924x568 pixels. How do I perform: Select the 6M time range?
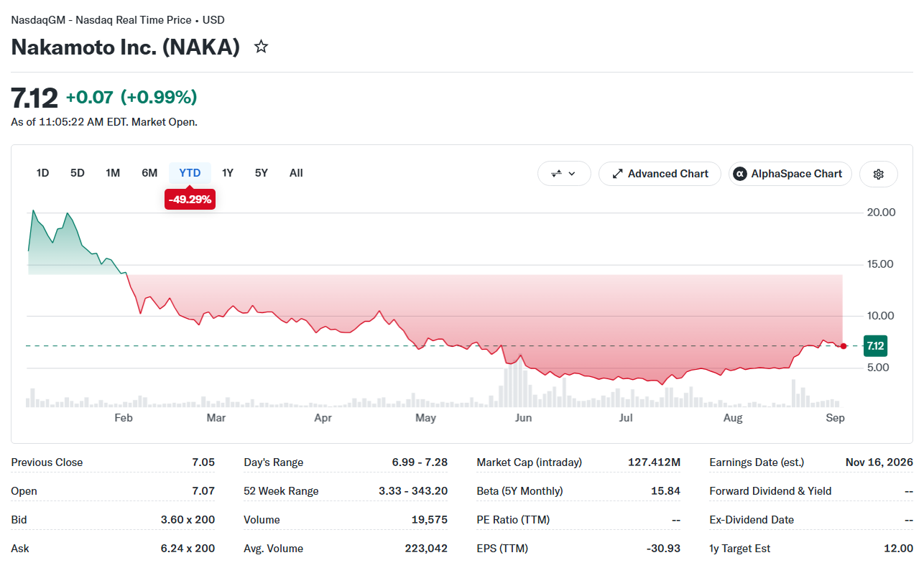click(x=149, y=173)
